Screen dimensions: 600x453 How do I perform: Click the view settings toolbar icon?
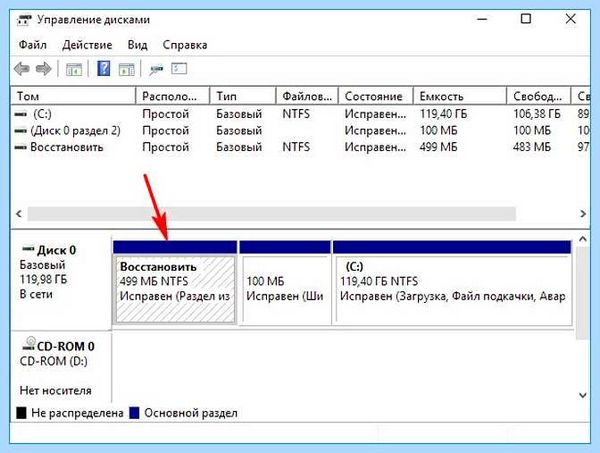(x=179, y=68)
